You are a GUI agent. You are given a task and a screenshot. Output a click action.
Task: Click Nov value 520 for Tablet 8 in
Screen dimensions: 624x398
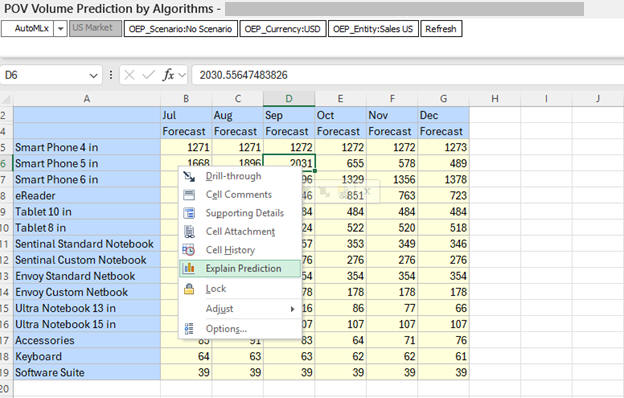tap(392, 228)
